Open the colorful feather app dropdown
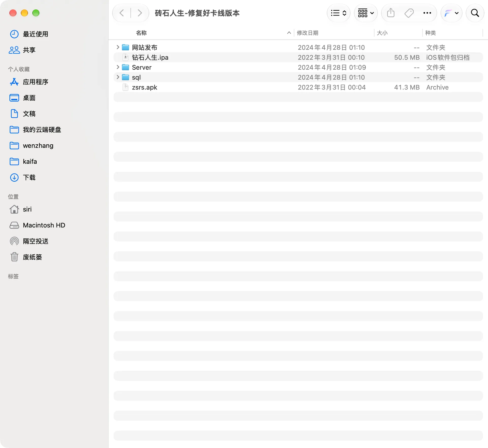 click(x=451, y=13)
